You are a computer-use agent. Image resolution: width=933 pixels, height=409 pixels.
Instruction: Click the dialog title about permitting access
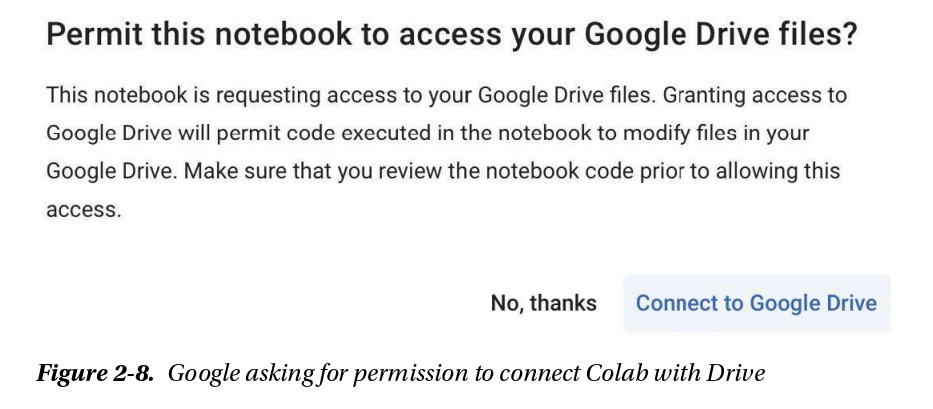(452, 37)
